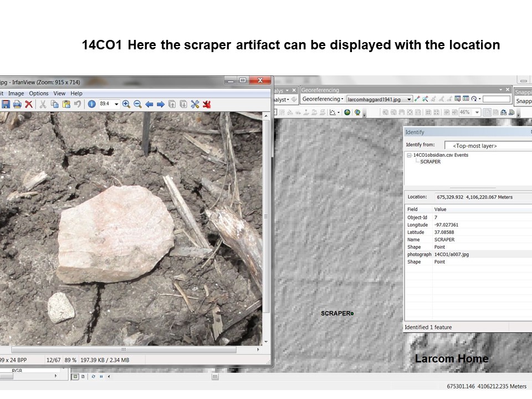This screenshot has width=532, height=399.
Task: Open image Information with the blue info icon
Action: pos(91,104)
